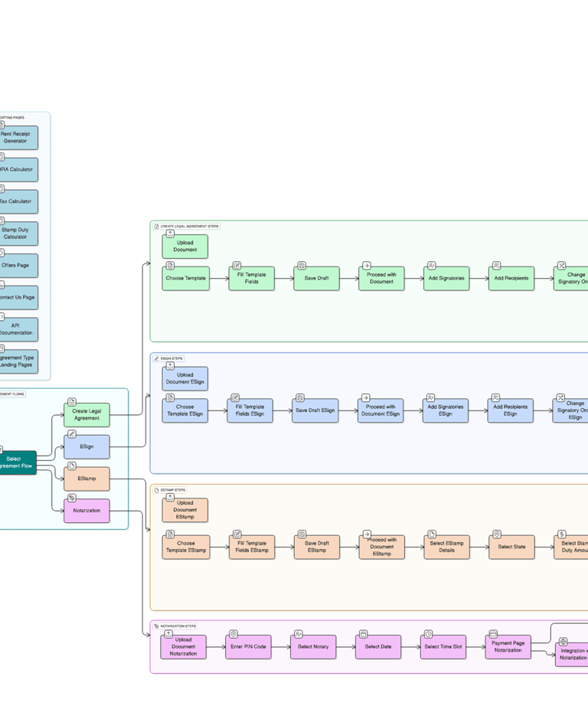
Task: Click the save icon above Save Draft ESign
Action: 300,397
